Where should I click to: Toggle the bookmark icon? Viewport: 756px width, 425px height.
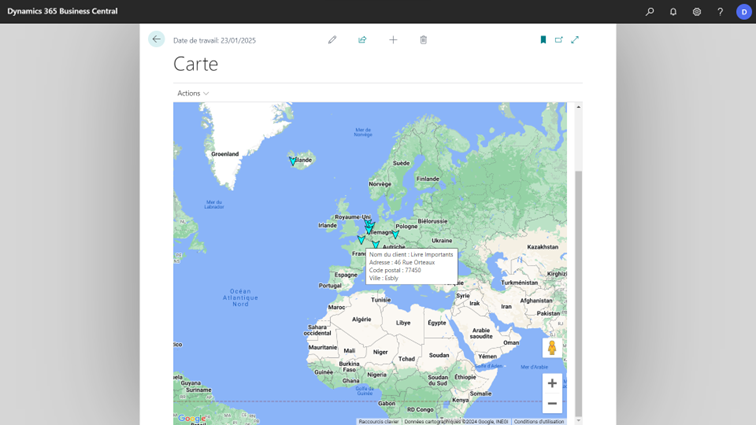tap(543, 40)
